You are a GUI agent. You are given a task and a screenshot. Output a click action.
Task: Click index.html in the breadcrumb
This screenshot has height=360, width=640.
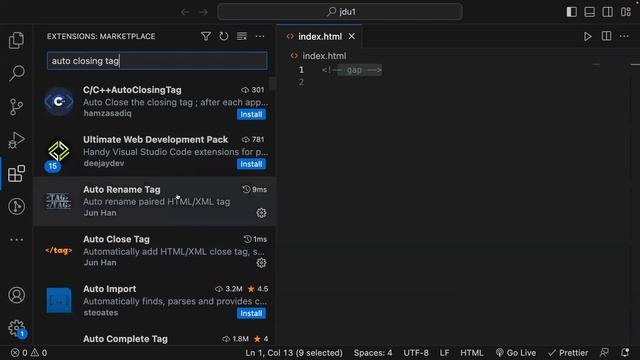pyautogui.click(x=324, y=56)
